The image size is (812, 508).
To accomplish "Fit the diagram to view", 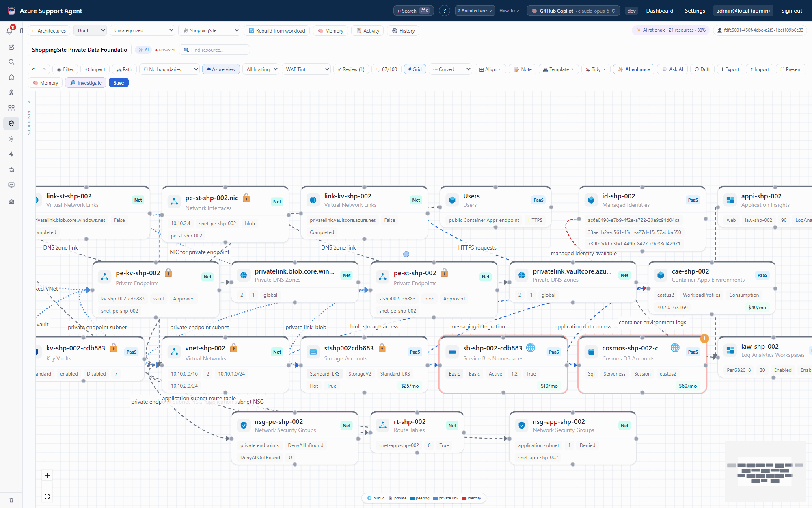I will tap(47, 497).
